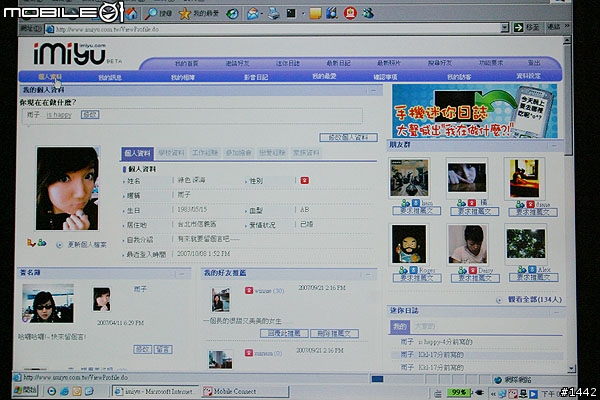The image size is (600, 400).
Task: Open friend Daisy's photo thumbnail
Action: [467, 244]
